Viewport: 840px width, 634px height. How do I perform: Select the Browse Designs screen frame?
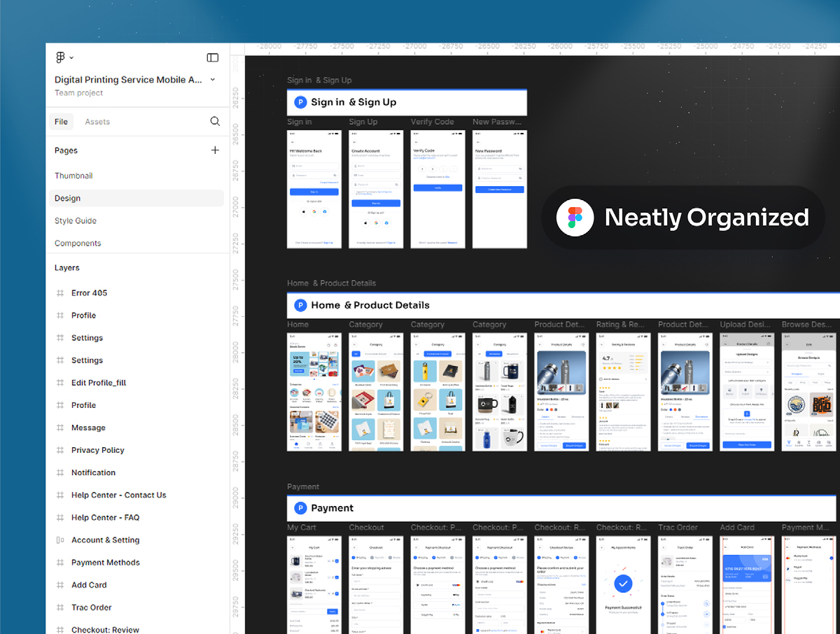click(808, 392)
